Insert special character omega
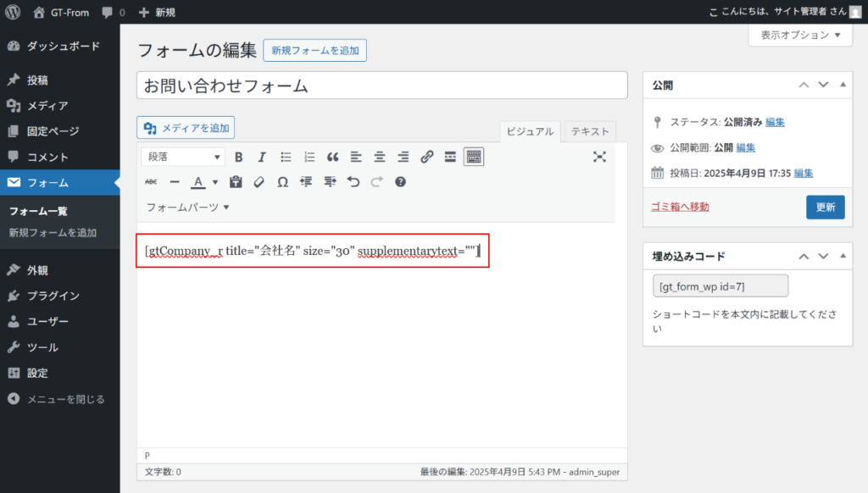 coord(283,181)
